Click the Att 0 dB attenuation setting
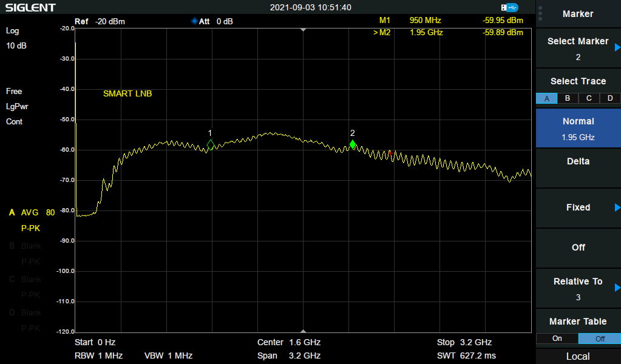621x364 pixels. tap(212, 21)
